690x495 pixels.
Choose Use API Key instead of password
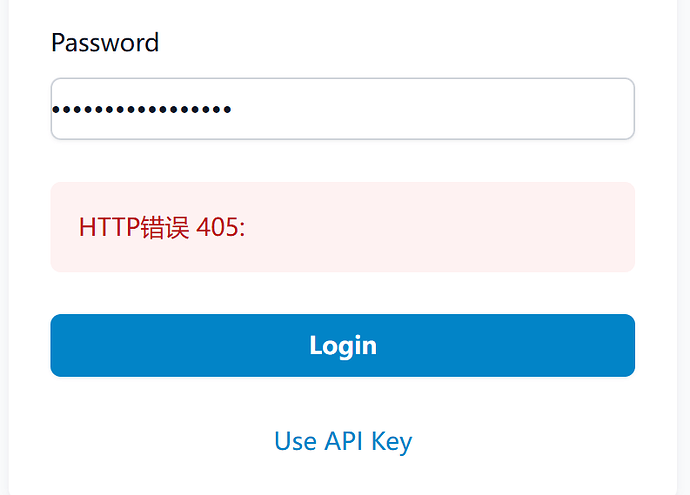pyautogui.click(x=343, y=441)
